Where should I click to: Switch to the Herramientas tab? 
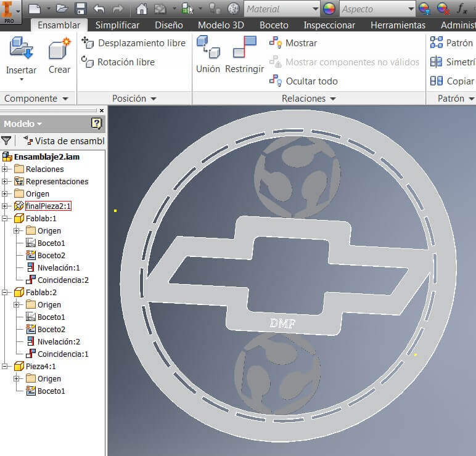(398, 25)
